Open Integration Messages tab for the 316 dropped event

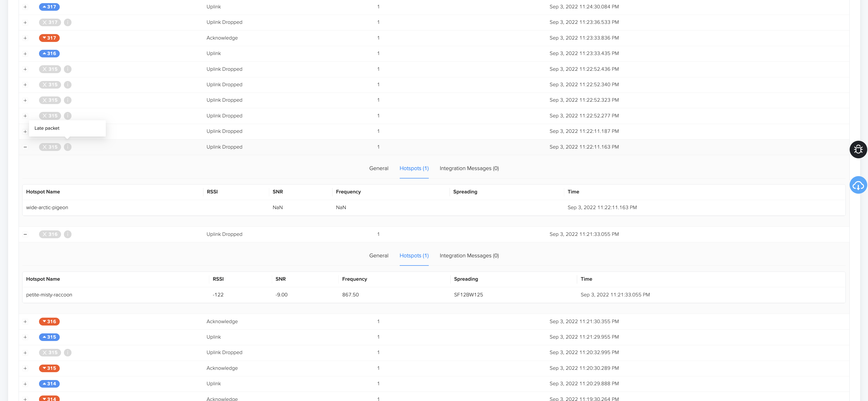tap(469, 256)
